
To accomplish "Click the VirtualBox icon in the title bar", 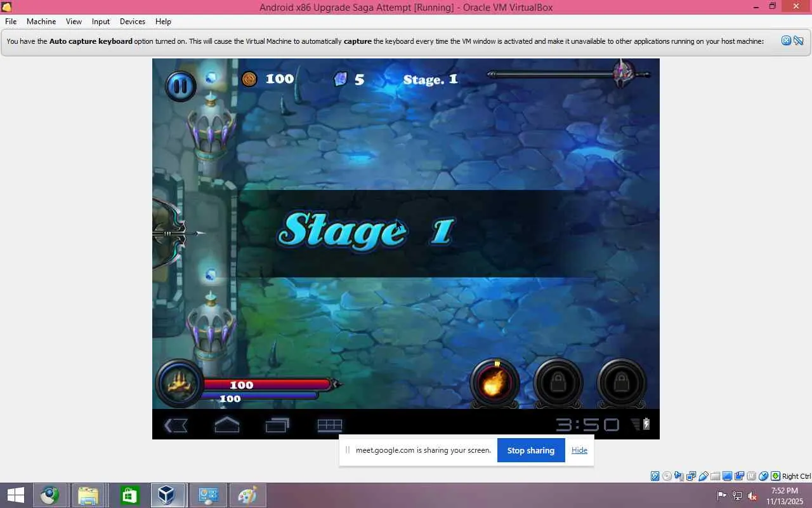I will coord(7,7).
